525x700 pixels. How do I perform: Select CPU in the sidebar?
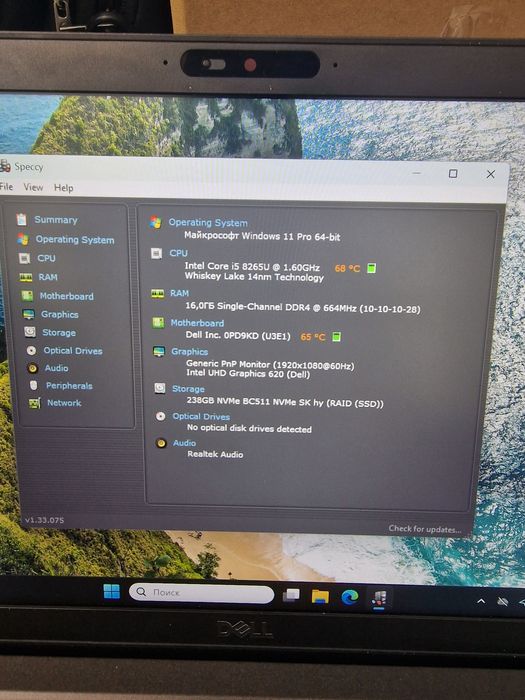46,258
